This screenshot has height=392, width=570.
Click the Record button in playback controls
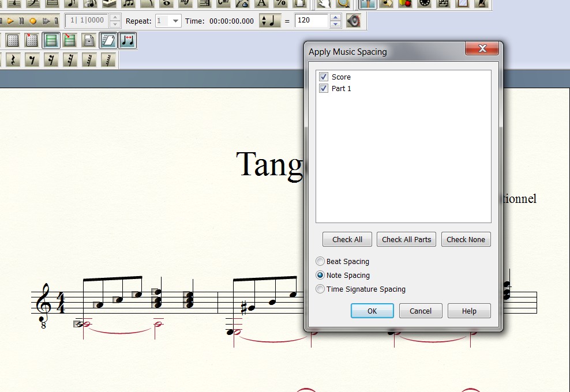[x=33, y=21]
